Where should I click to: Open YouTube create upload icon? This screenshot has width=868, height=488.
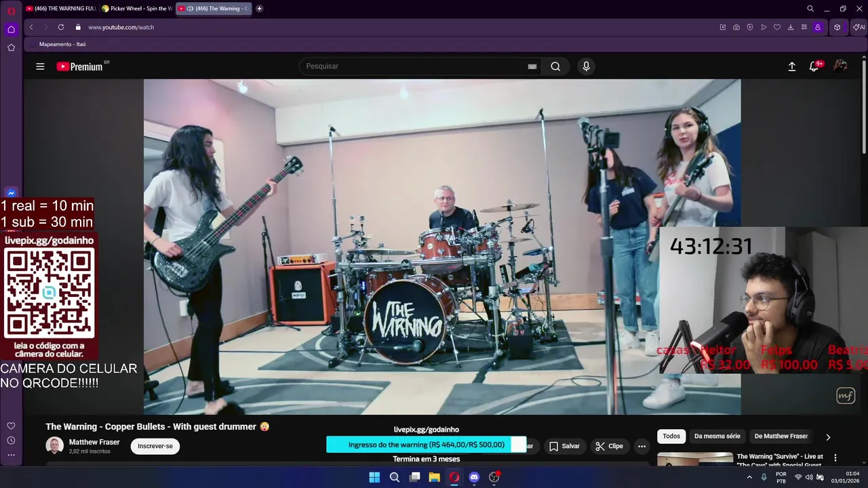pyautogui.click(x=791, y=66)
